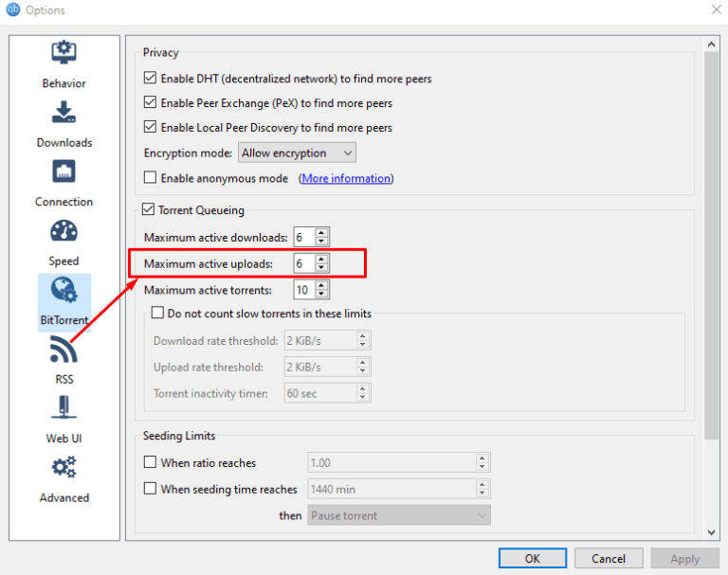Click the Cancel button
Image resolution: width=728 pixels, height=575 pixels.
pyautogui.click(x=609, y=558)
